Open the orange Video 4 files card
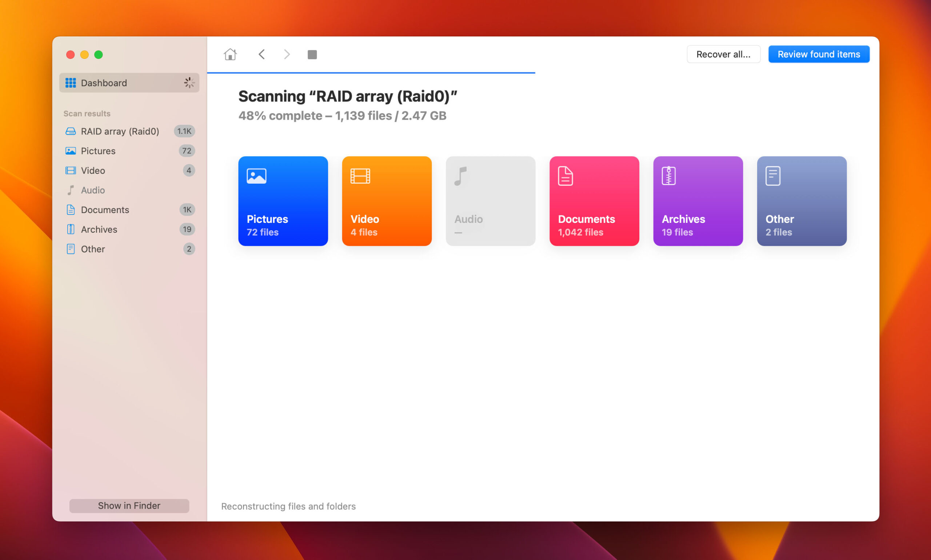Viewport: 931px width, 560px height. pyautogui.click(x=387, y=201)
